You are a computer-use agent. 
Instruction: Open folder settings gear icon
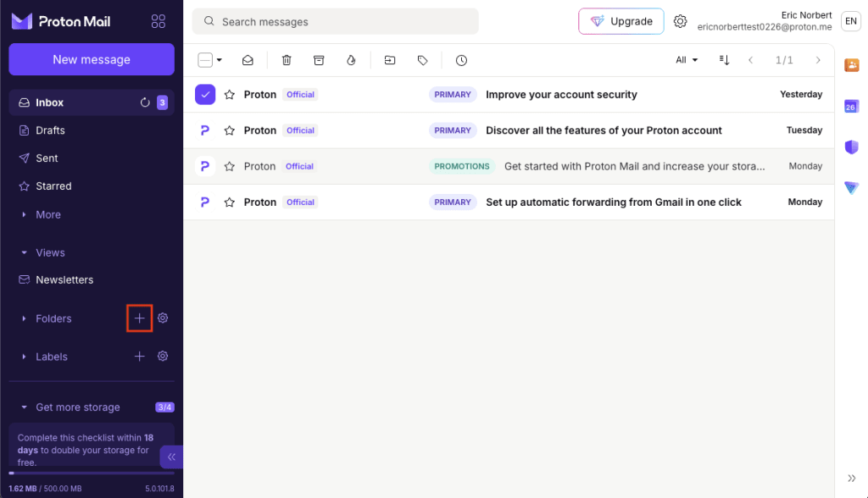[163, 318]
